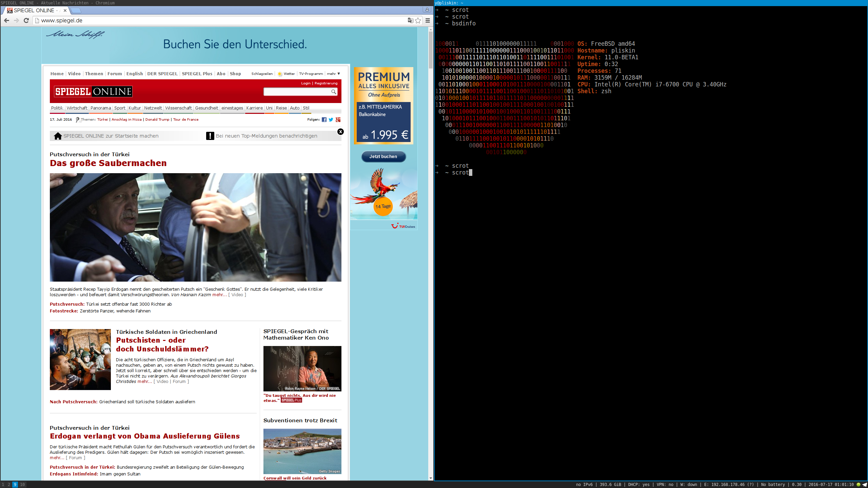868x488 pixels.
Task: Open the Schlagzeilen link
Action: pyautogui.click(x=262, y=74)
